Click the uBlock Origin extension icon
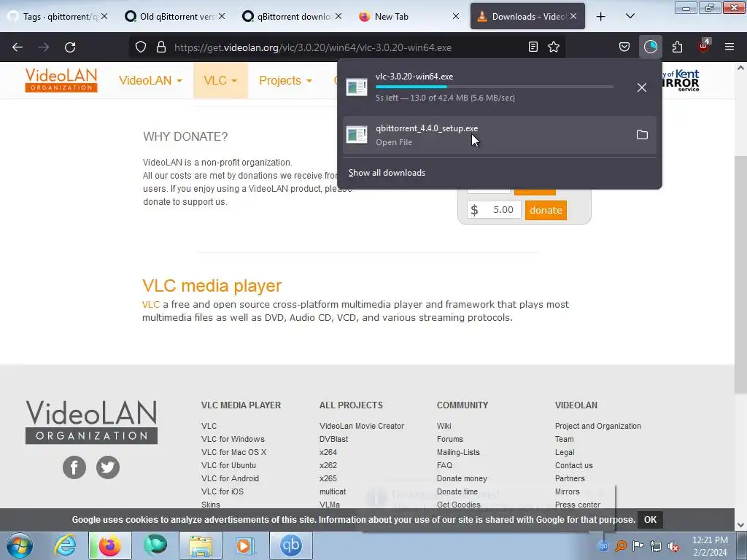 [704, 46]
